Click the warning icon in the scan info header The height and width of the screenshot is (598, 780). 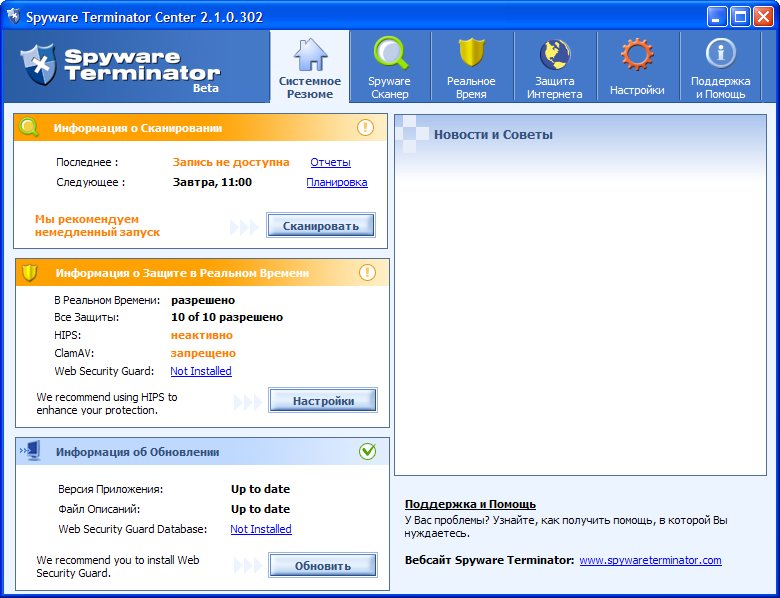(x=365, y=127)
